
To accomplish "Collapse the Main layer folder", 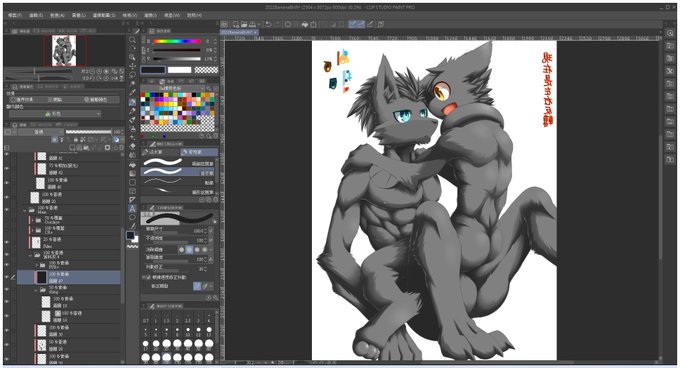I will [x=25, y=210].
